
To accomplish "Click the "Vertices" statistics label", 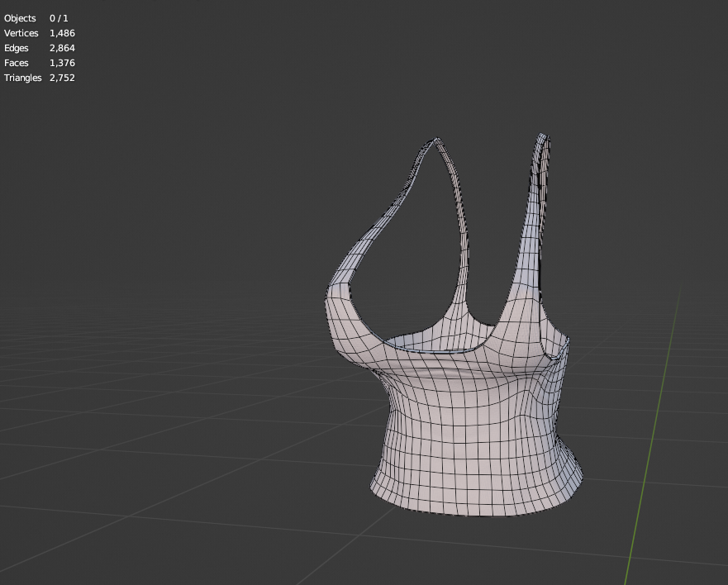I will click(21, 33).
